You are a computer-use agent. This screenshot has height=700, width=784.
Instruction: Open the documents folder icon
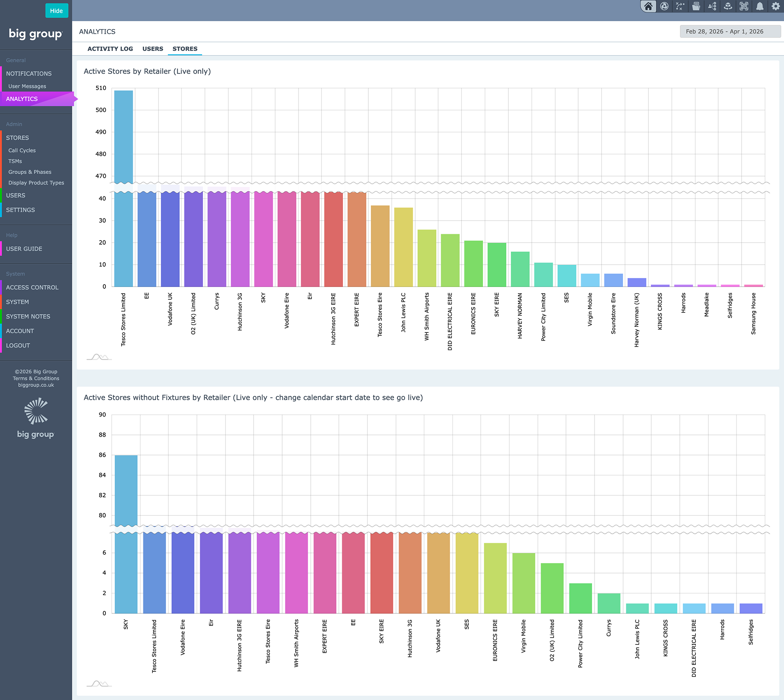[696, 7]
